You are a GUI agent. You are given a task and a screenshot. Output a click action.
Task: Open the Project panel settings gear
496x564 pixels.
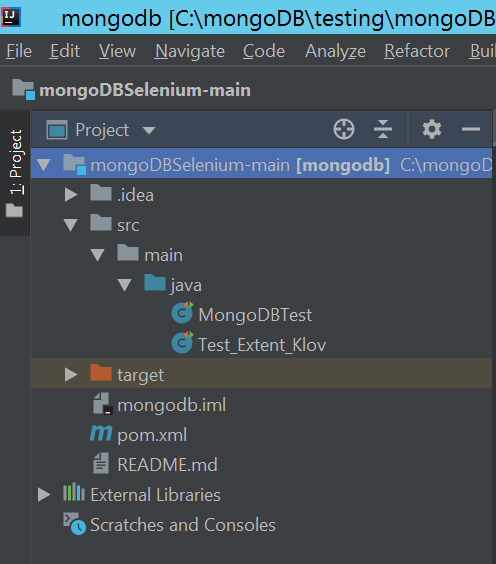pos(432,129)
